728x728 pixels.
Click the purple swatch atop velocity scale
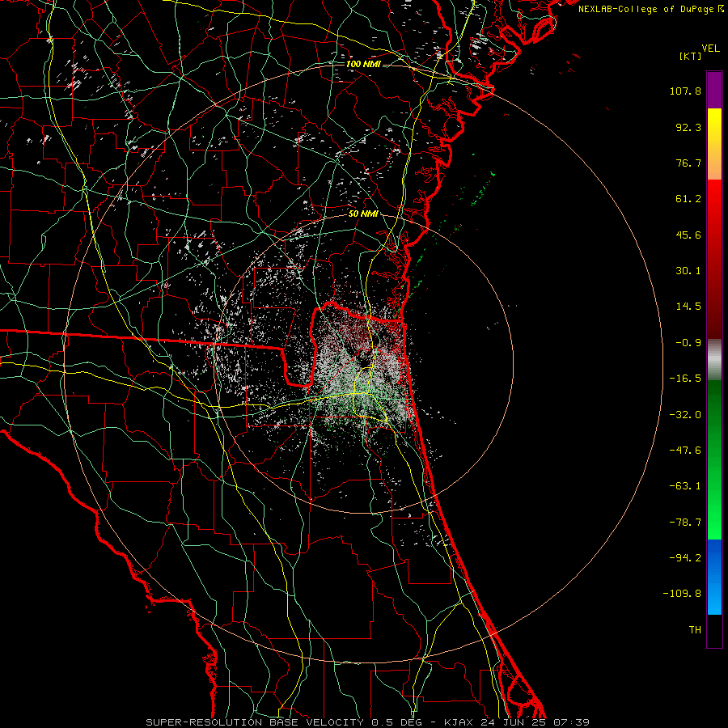714,90
